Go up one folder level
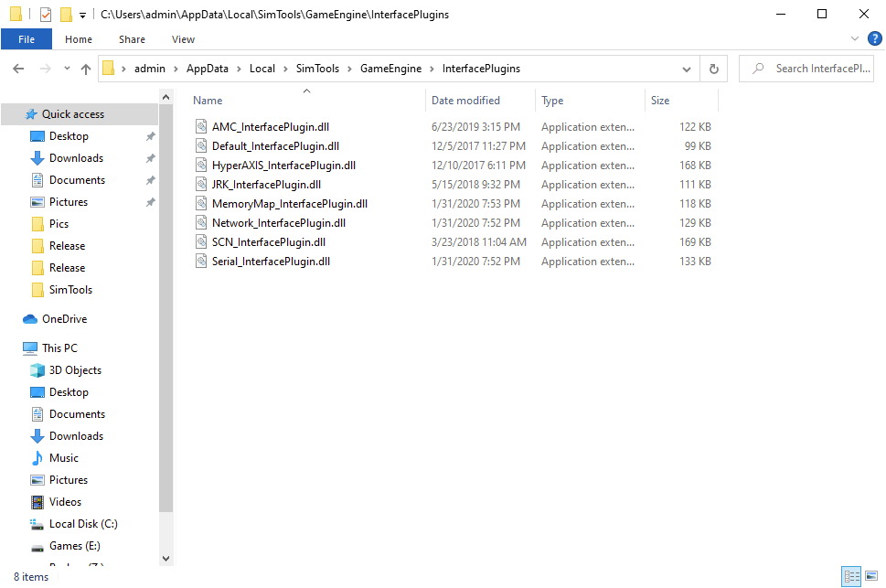Viewport: 886px width, 588px height. click(x=86, y=69)
